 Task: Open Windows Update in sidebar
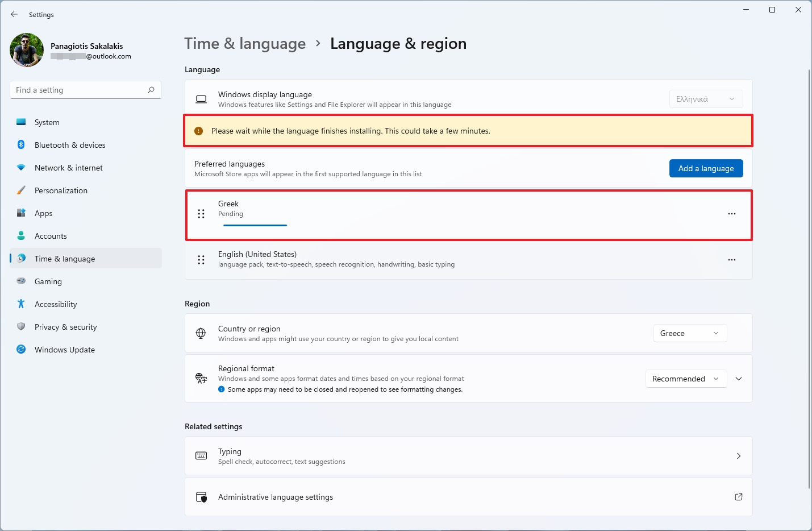click(x=64, y=350)
